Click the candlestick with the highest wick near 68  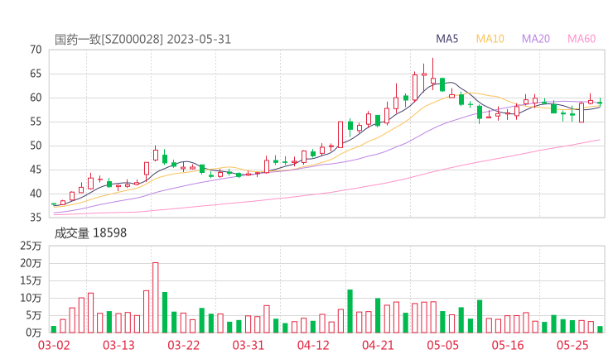(433, 74)
